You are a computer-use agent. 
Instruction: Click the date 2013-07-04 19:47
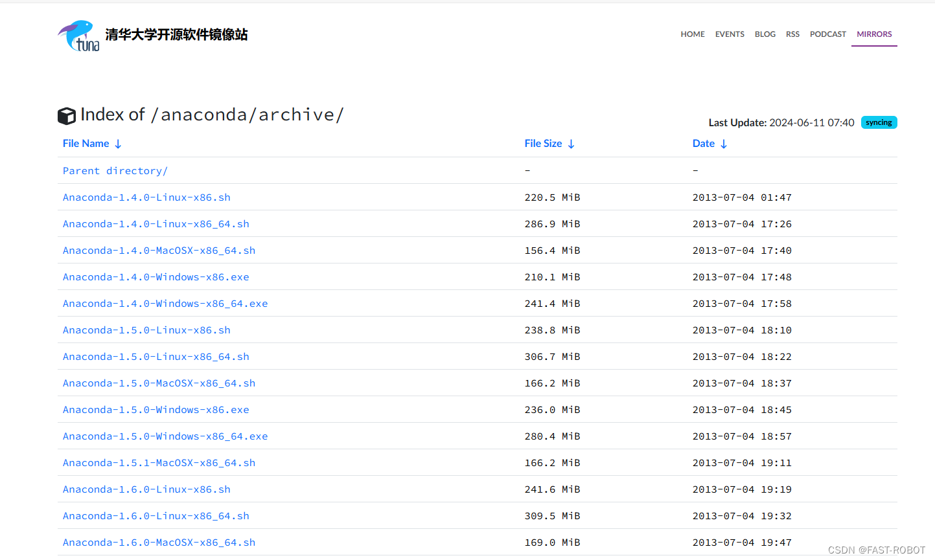742,543
